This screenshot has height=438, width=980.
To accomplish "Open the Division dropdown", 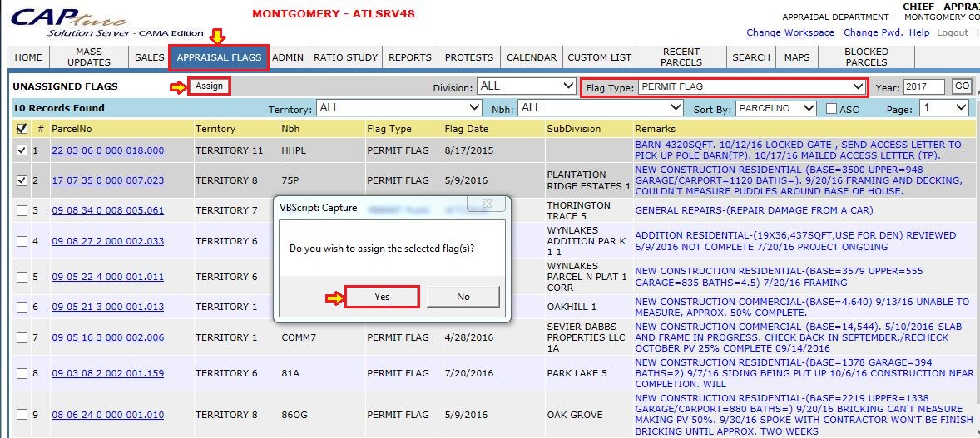I will 526,86.
